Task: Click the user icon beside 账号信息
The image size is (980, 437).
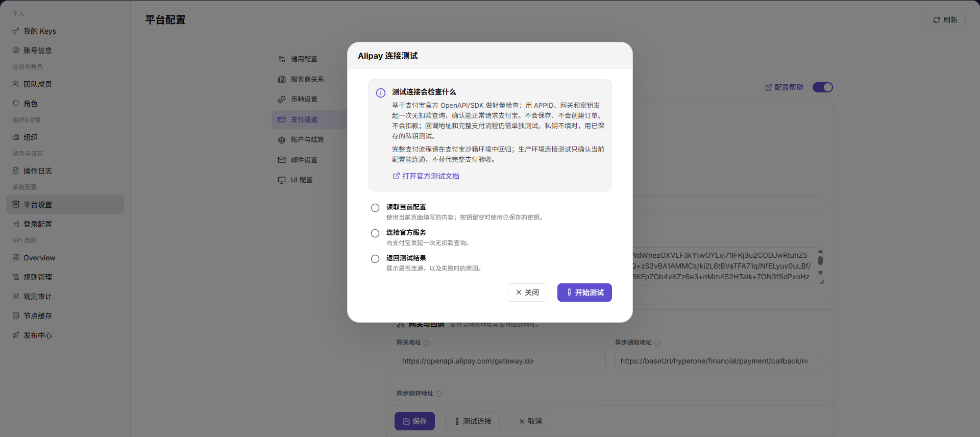Action: pyautogui.click(x=16, y=50)
